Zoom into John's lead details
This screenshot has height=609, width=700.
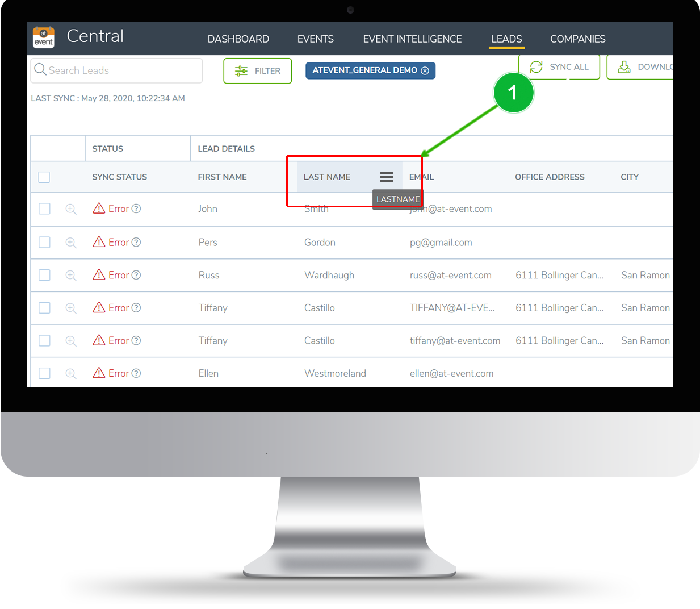click(71, 209)
